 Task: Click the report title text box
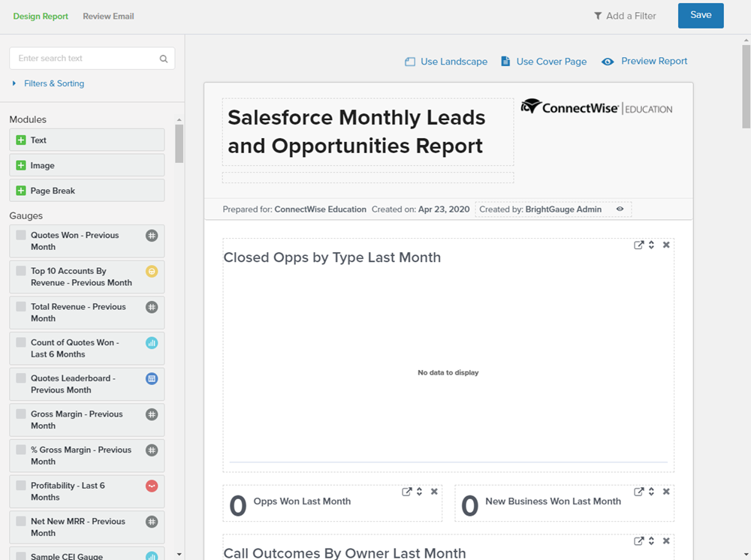(368, 132)
